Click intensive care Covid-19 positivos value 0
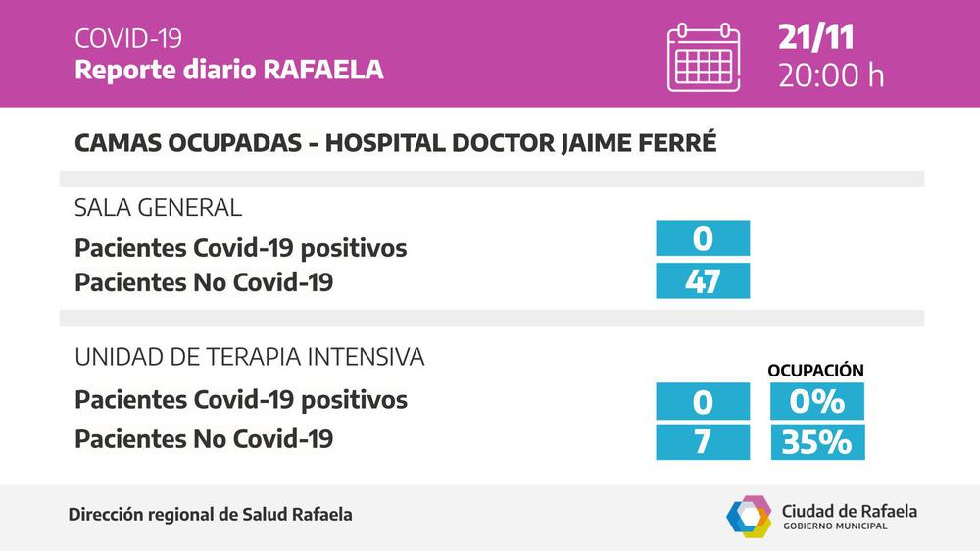 (703, 401)
